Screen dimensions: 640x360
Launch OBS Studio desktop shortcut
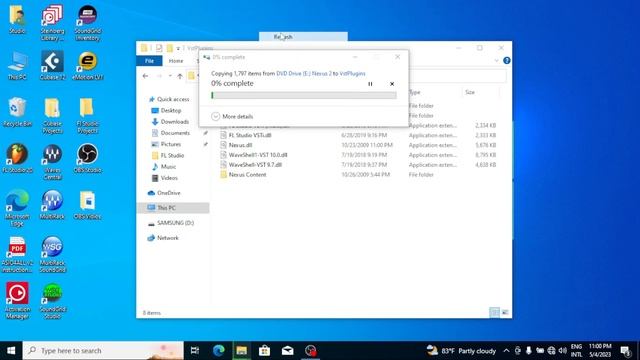87,158
